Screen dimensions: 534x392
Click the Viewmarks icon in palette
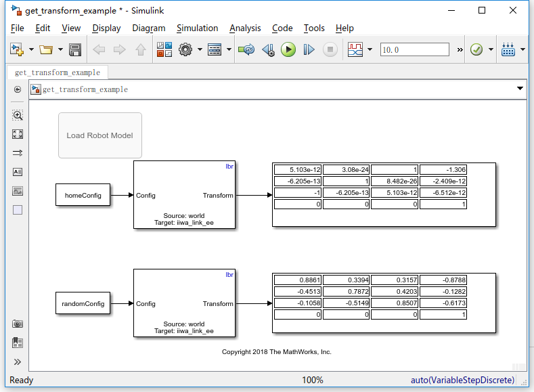pyautogui.click(x=18, y=343)
